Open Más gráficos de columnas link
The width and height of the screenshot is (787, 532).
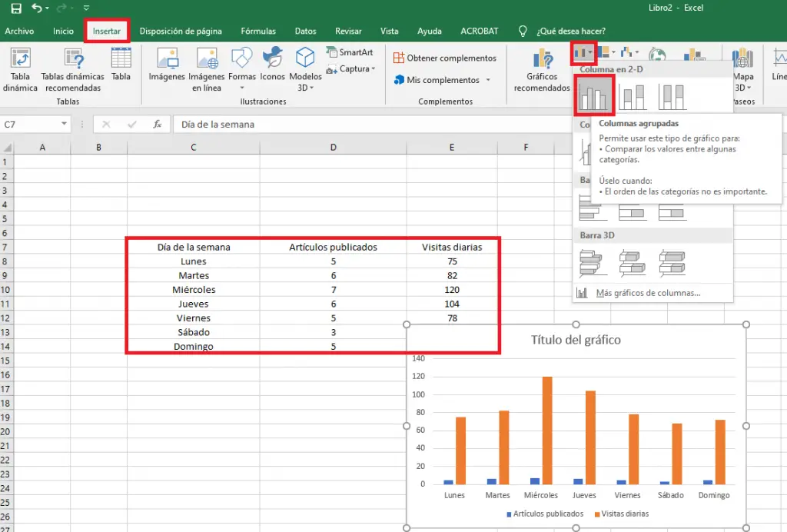pos(648,293)
